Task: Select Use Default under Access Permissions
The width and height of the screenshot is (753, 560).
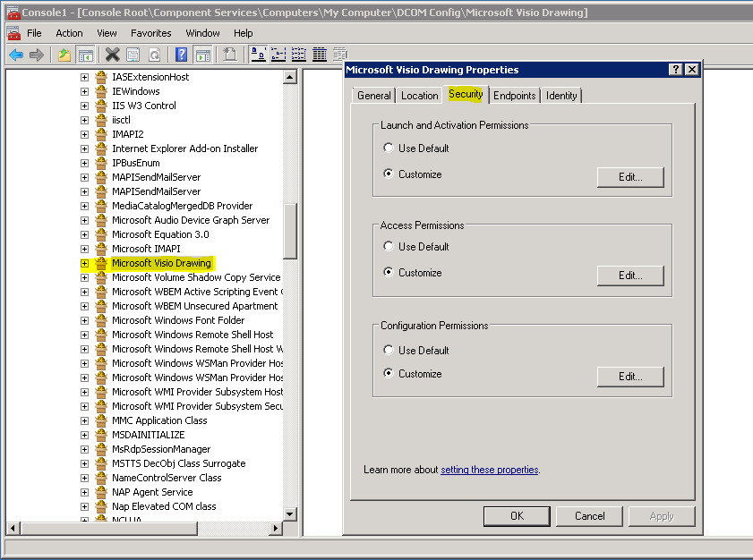Action: [x=388, y=247]
